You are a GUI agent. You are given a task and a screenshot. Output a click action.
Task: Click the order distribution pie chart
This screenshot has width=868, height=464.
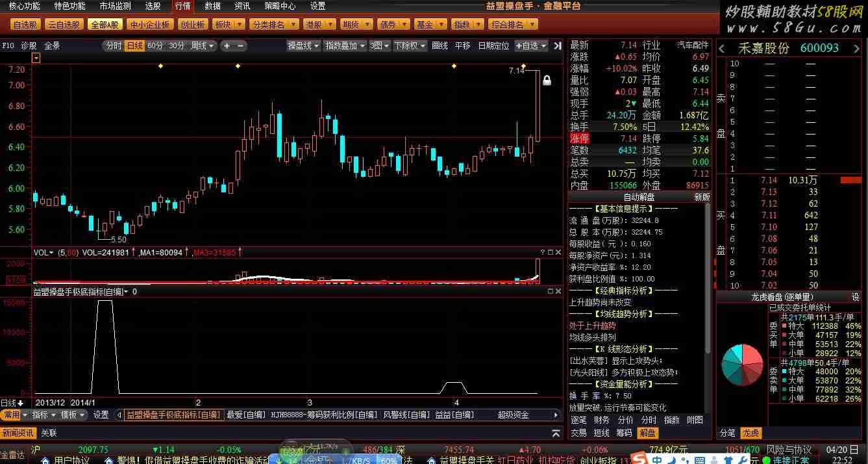tap(742, 363)
